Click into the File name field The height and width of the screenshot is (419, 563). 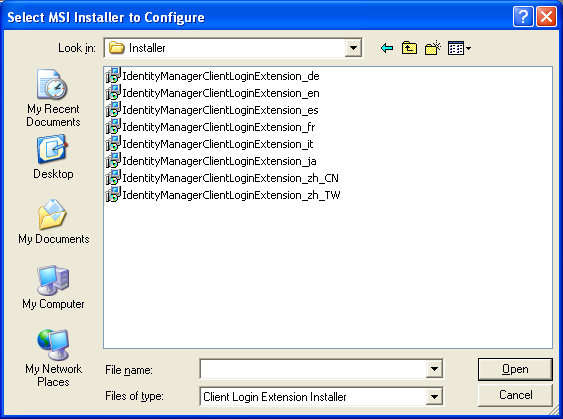(x=313, y=369)
